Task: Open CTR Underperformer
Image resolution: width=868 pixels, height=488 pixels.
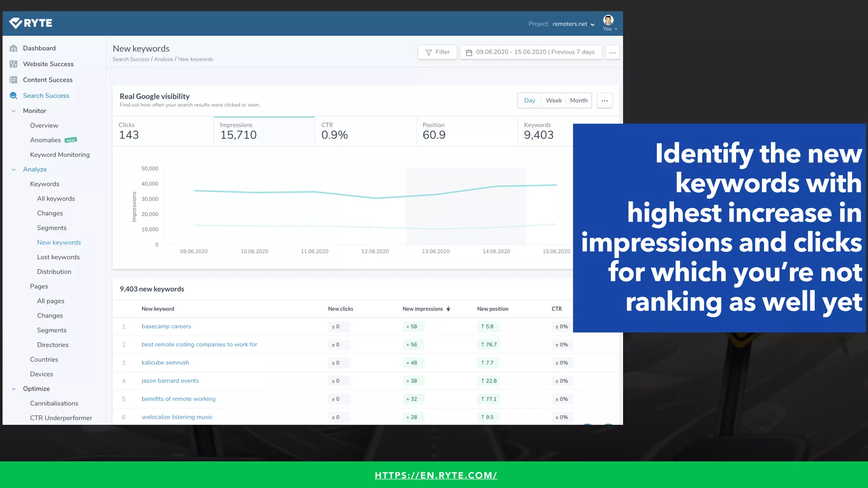Action: 61,418
